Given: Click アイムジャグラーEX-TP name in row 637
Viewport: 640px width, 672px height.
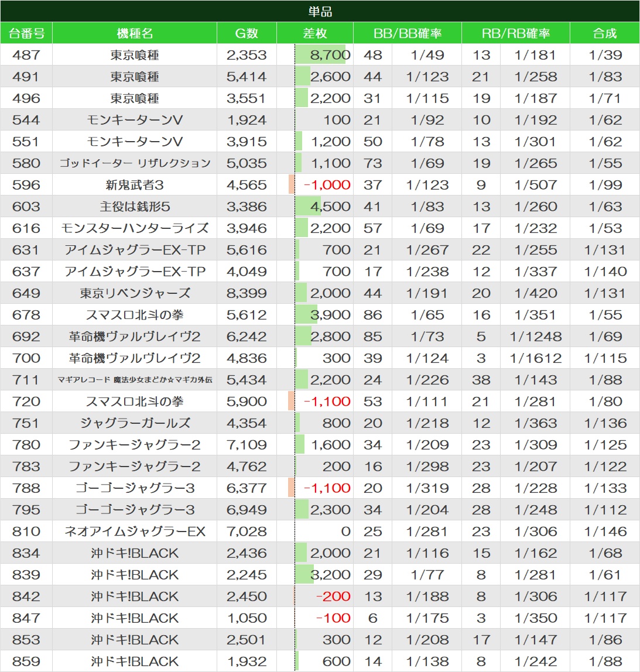Looking at the screenshot, I should (x=135, y=271).
